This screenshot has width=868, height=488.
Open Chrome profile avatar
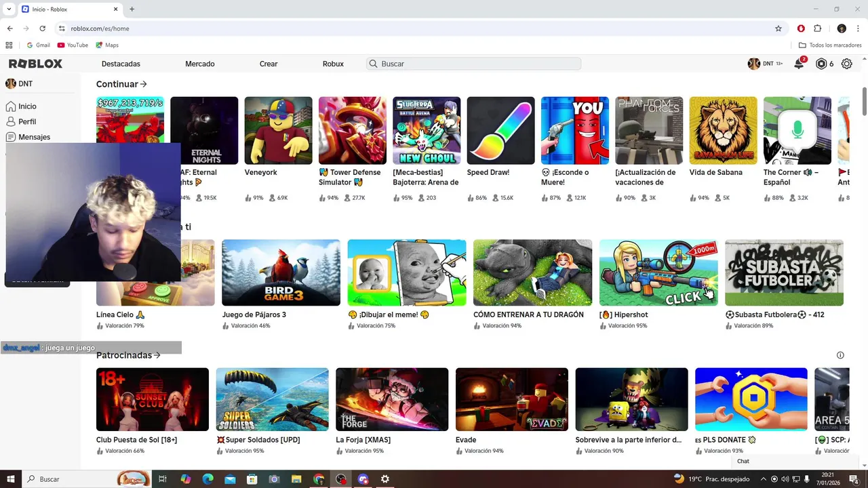[x=842, y=28]
